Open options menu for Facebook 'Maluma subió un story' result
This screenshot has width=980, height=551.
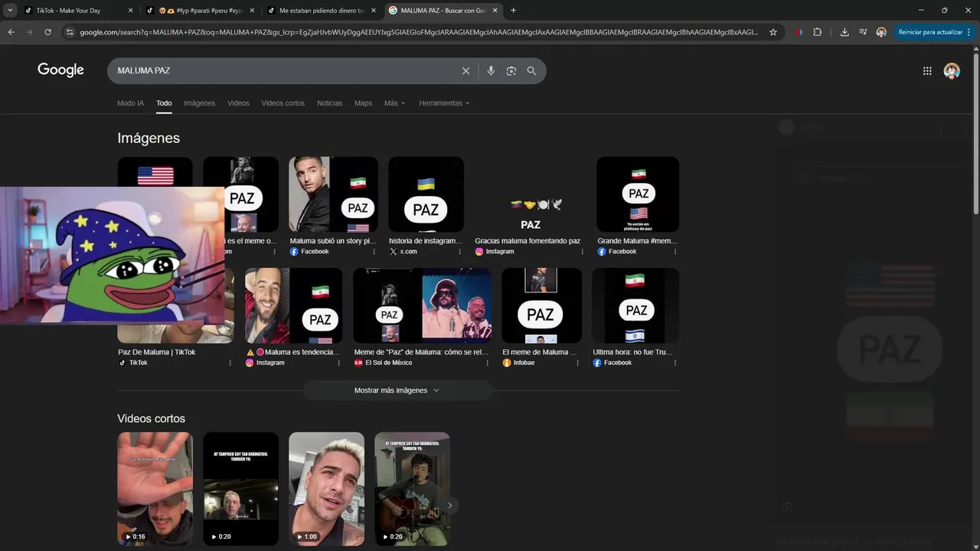click(374, 252)
